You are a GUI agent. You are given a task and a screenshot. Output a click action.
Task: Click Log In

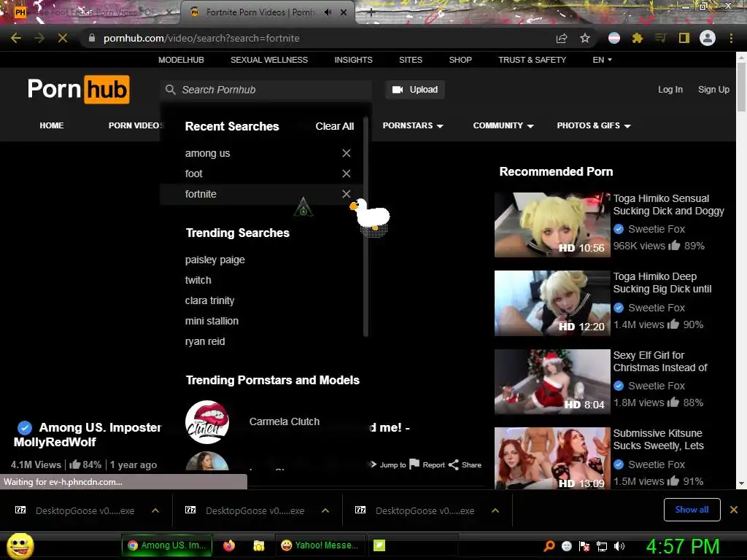pos(670,90)
